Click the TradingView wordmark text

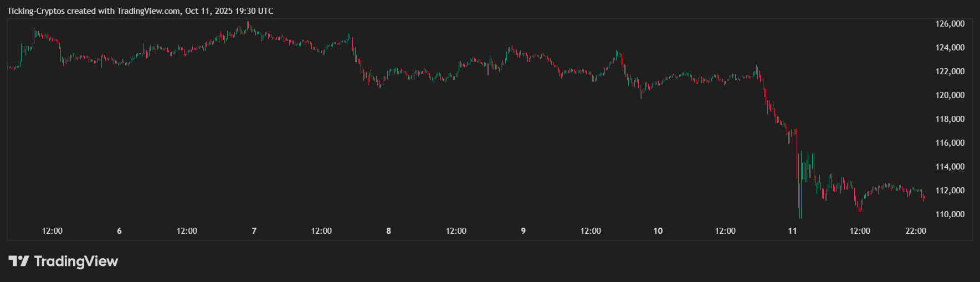click(76, 261)
